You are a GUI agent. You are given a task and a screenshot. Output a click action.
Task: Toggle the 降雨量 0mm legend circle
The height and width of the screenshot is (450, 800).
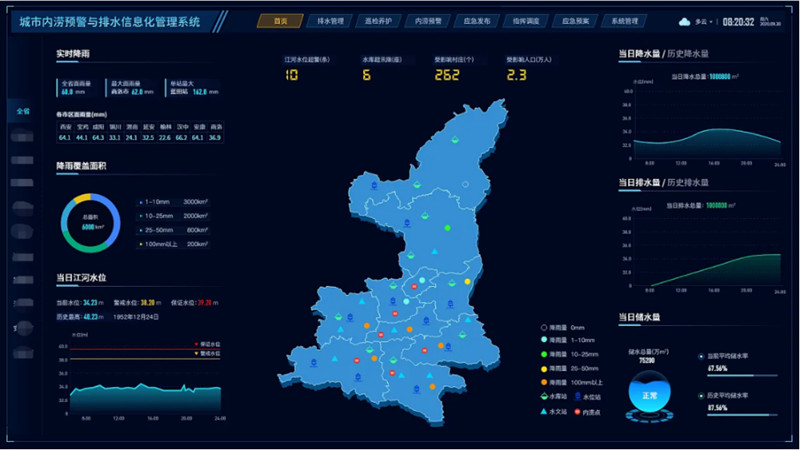[x=544, y=327]
